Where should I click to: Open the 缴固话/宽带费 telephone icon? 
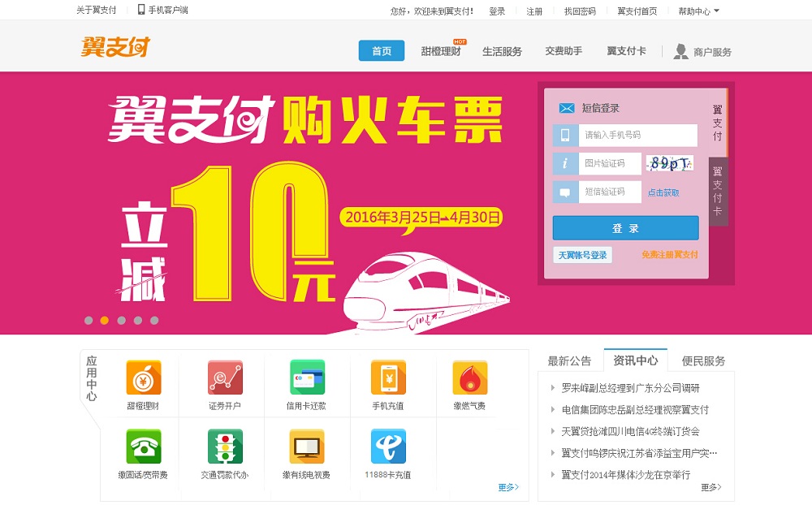144,447
